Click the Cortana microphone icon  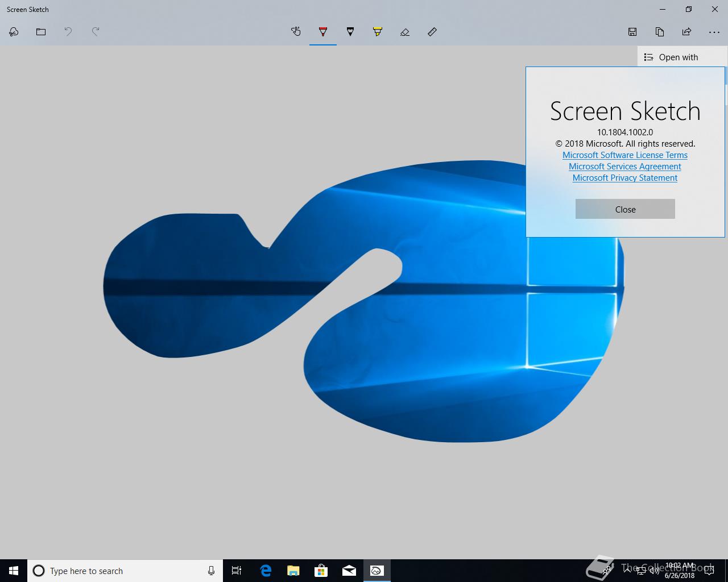pos(211,571)
